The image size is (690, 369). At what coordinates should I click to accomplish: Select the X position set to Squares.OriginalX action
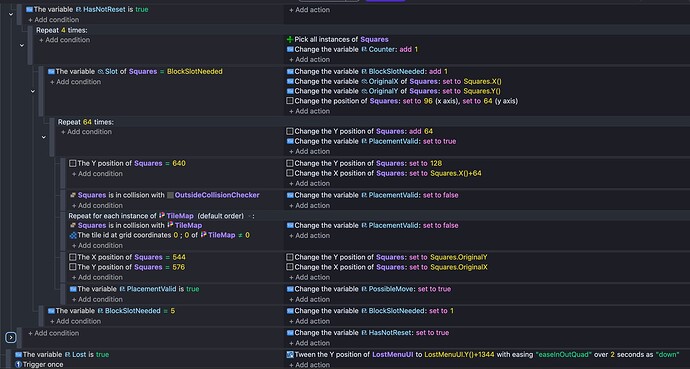pyautogui.click(x=387, y=267)
